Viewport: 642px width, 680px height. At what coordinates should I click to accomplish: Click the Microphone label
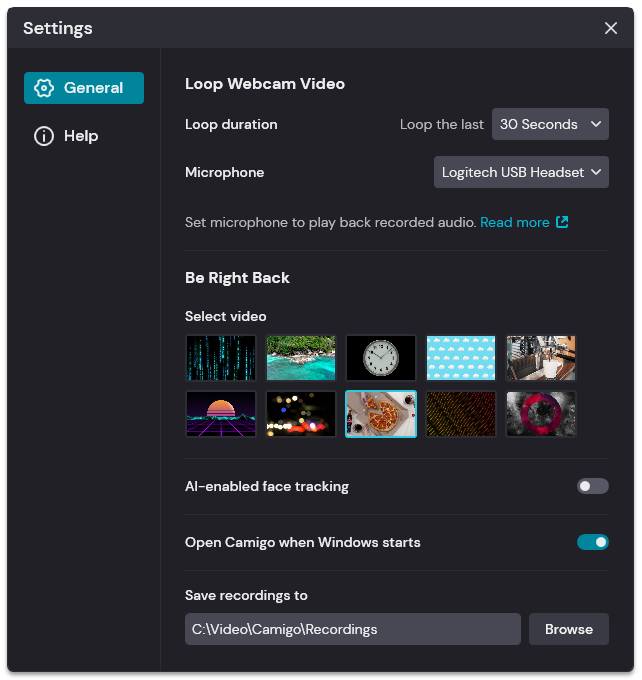point(225,173)
